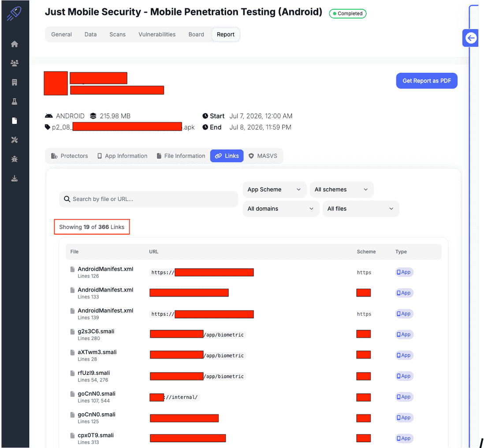Open the users group sidebar icon
The height and width of the screenshot is (448, 484).
point(15,63)
